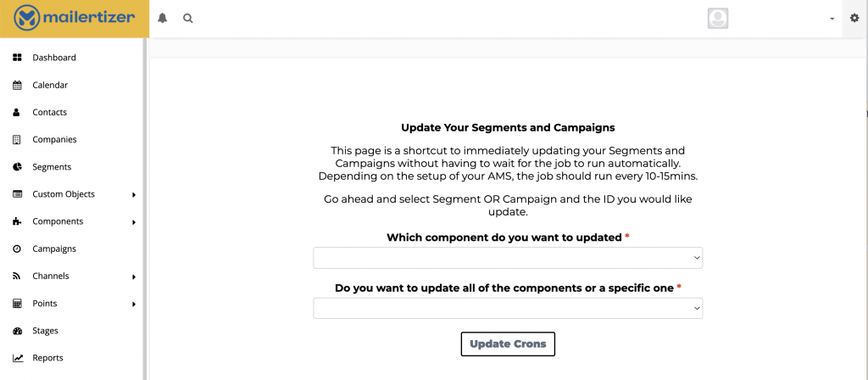Expand the Channels submenu arrow

pos(134,277)
